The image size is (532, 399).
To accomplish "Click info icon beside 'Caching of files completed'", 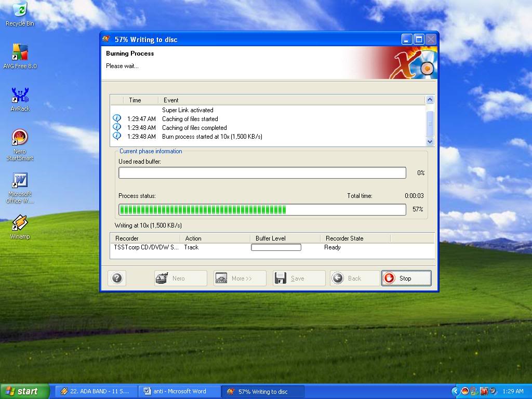I will pyautogui.click(x=117, y=127).
